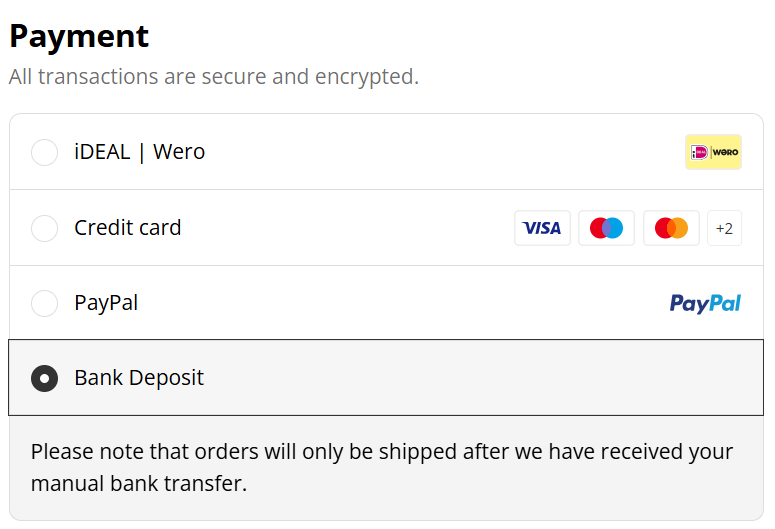Click the Visa card icon
Screen dimensions: 775x529
[542, 228]
